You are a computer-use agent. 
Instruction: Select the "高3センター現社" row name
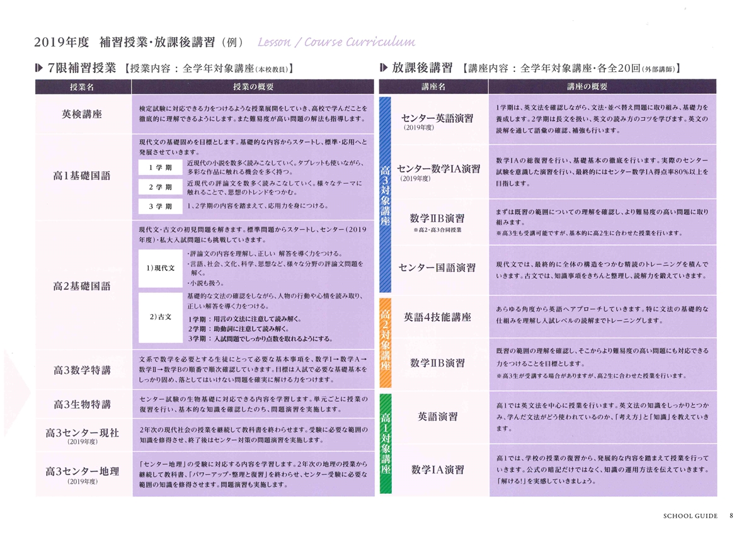82,433
